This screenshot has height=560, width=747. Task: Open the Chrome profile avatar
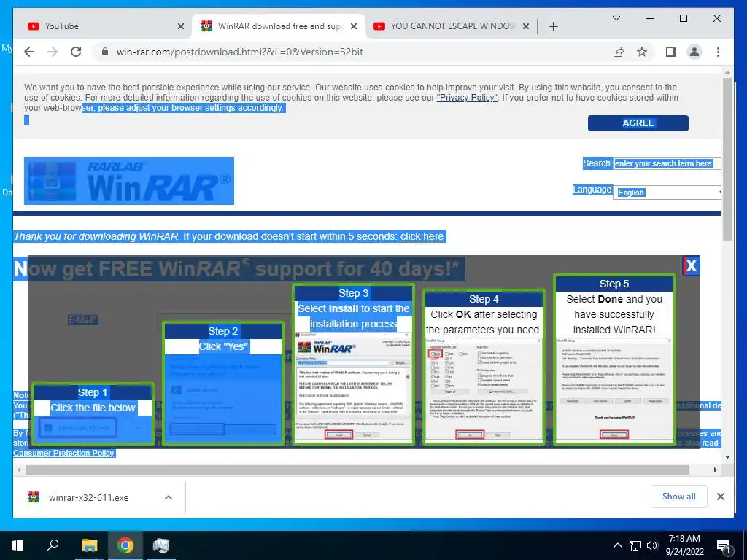(694, 52)
